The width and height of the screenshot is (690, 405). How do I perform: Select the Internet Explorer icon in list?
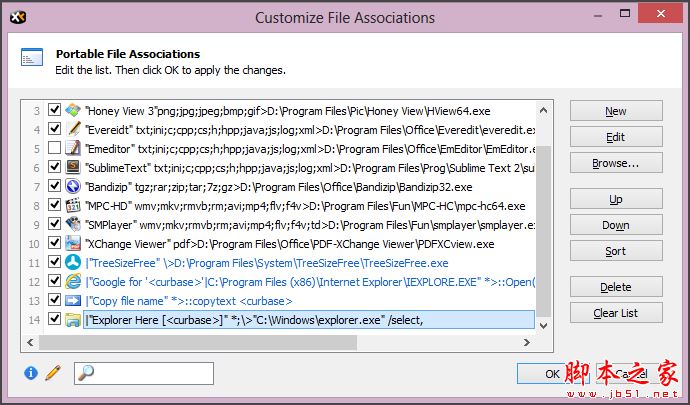pos(73,281)
